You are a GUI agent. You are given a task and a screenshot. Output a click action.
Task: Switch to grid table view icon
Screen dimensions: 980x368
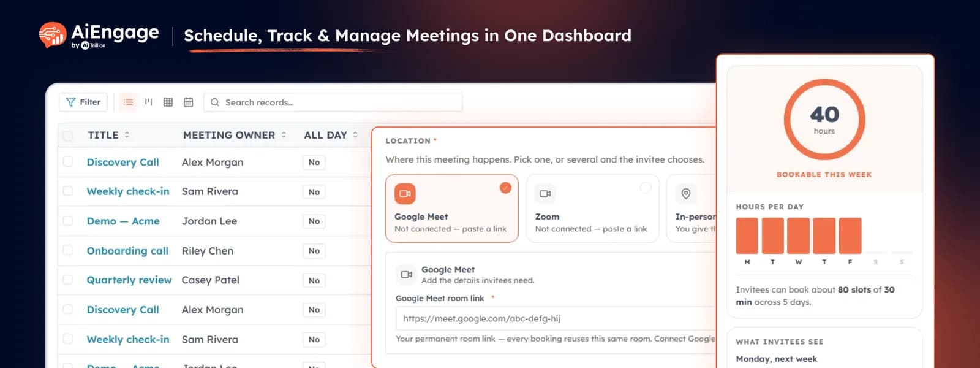[168, 102]
